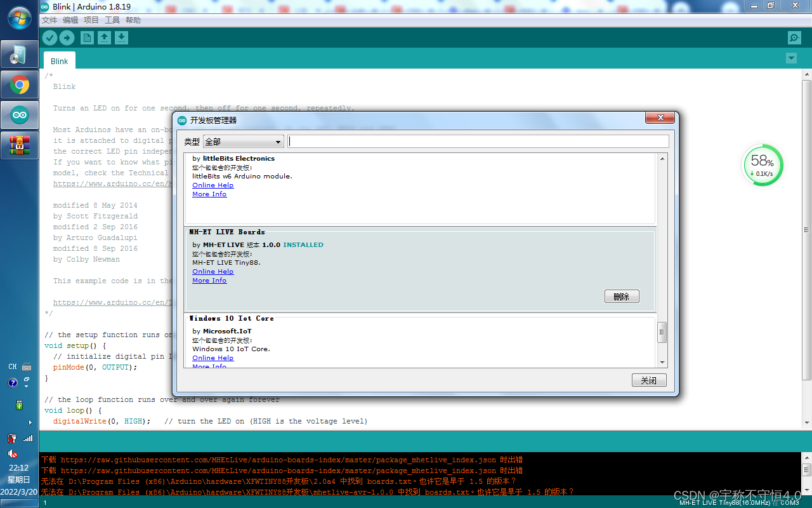812x508 pixels.
Task: Click the 删除 button for MH-ET LIVE
Action: (622, 297)
